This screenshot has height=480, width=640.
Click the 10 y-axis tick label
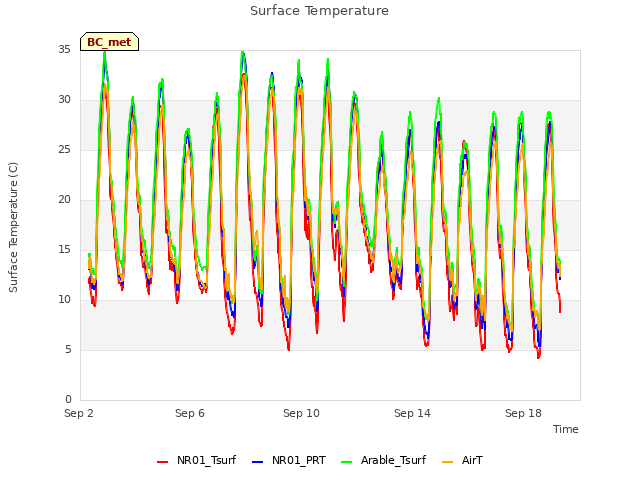(64, 300)
